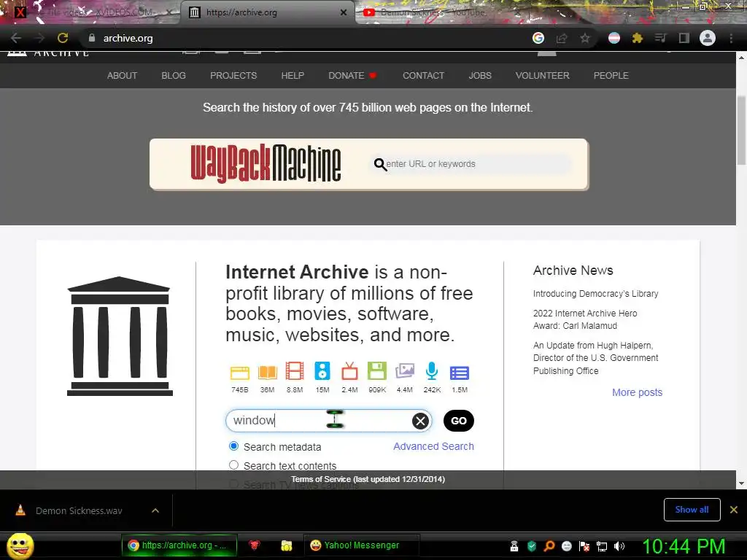Open the PROJECTS menu item

(233, 76)
